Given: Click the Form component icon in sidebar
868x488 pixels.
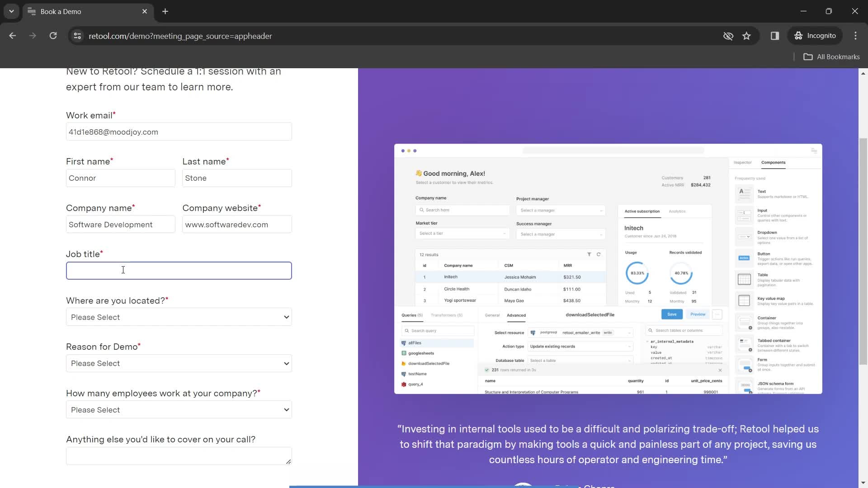Looking at the screenshot, I should (x=744, y=365).
